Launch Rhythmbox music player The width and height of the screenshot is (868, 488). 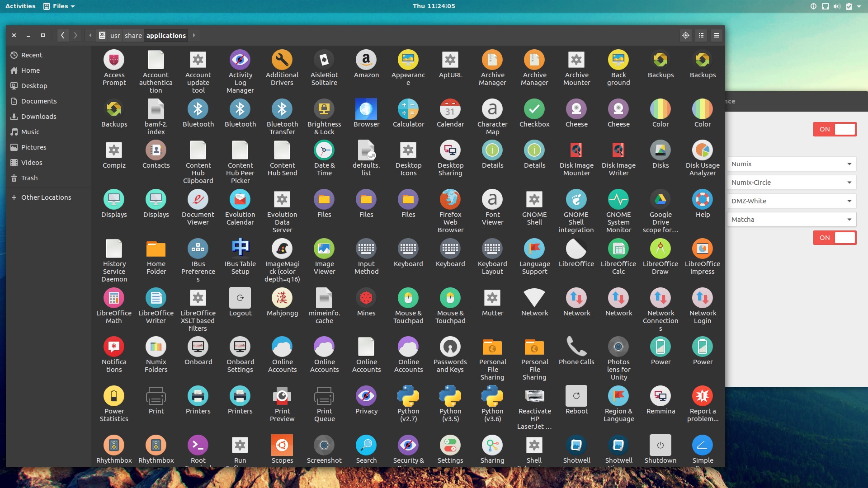pyautogui.click(x=114, y=445)
